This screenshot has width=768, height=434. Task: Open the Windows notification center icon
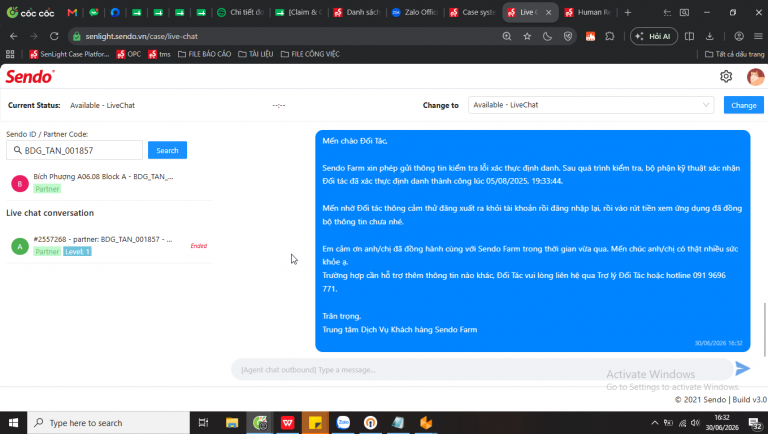pos(755,423)
